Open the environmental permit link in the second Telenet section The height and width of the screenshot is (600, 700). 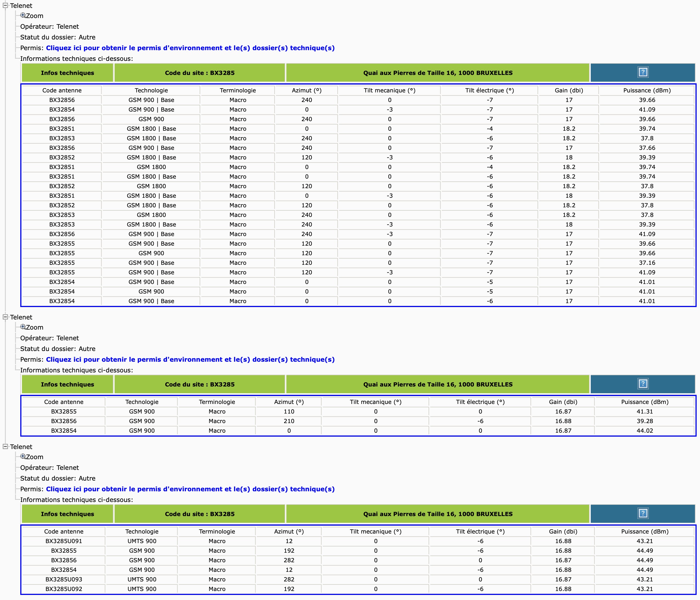coord(190,360)
